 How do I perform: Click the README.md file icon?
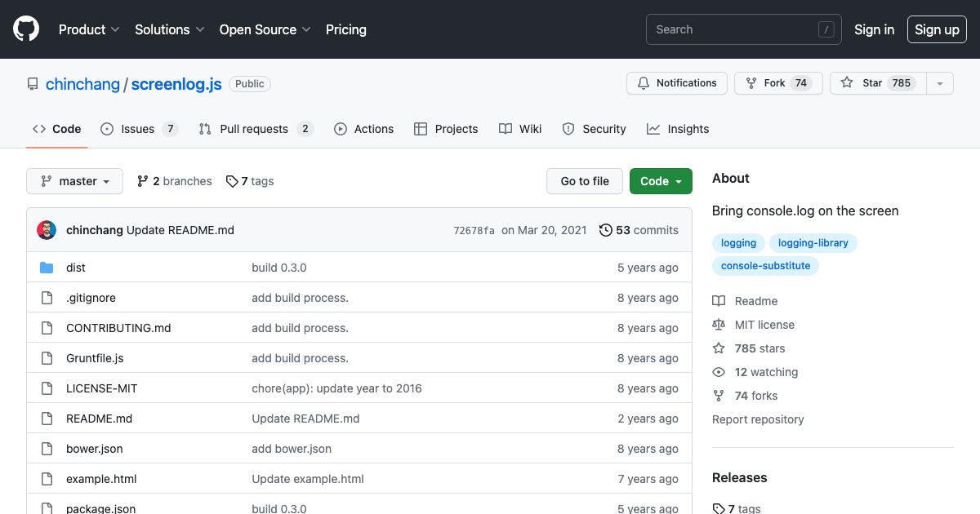pos(47,418)
